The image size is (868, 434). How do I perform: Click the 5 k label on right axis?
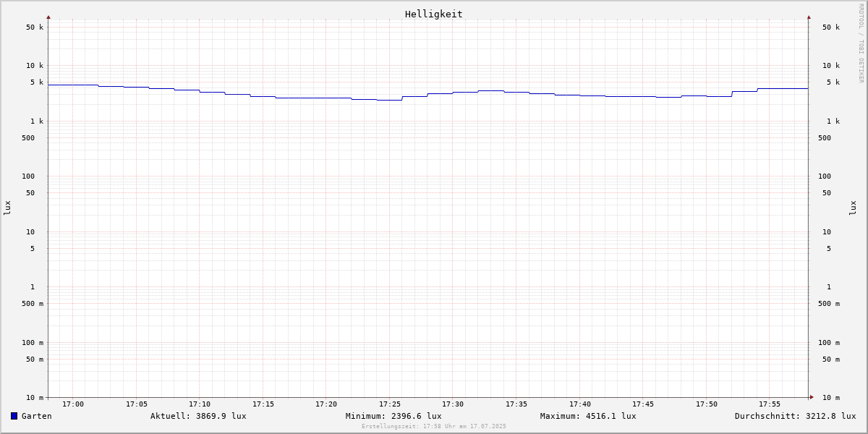point(833,82)
